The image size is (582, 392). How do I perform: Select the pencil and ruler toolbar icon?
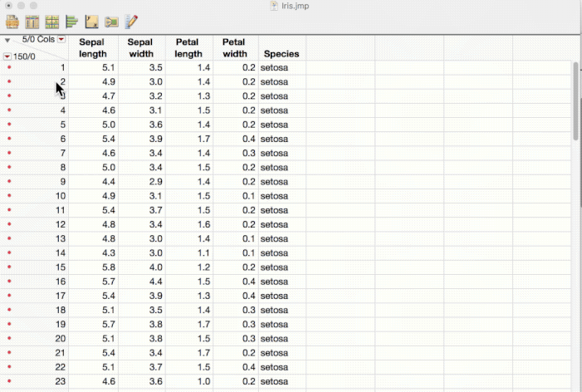click(131, 22)
